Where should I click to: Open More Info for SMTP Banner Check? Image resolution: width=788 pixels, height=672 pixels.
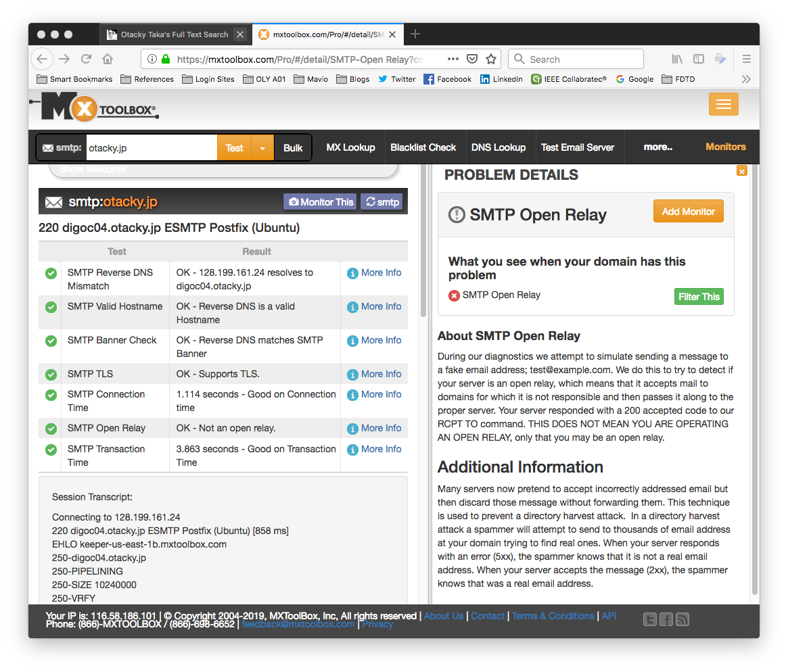coord(375,340)
